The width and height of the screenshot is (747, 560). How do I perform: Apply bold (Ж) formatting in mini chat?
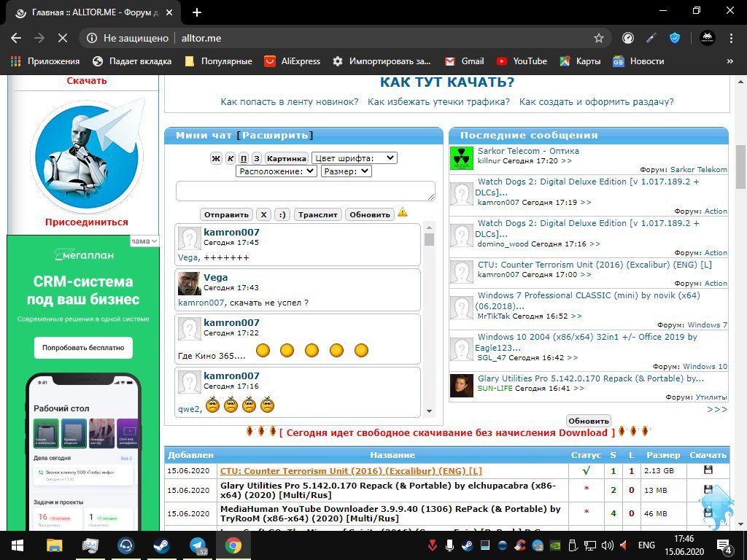[x=216, y=158]
